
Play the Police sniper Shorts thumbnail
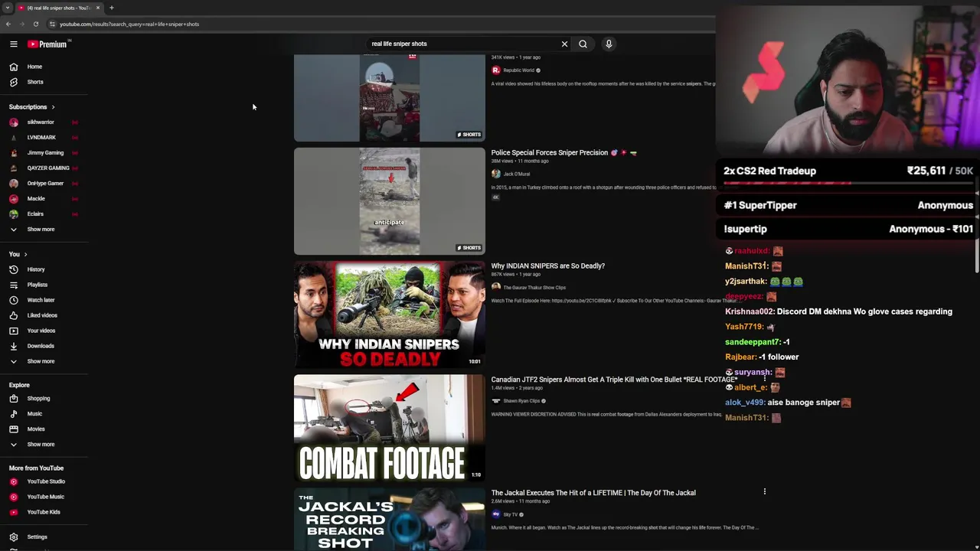point(389,201)
